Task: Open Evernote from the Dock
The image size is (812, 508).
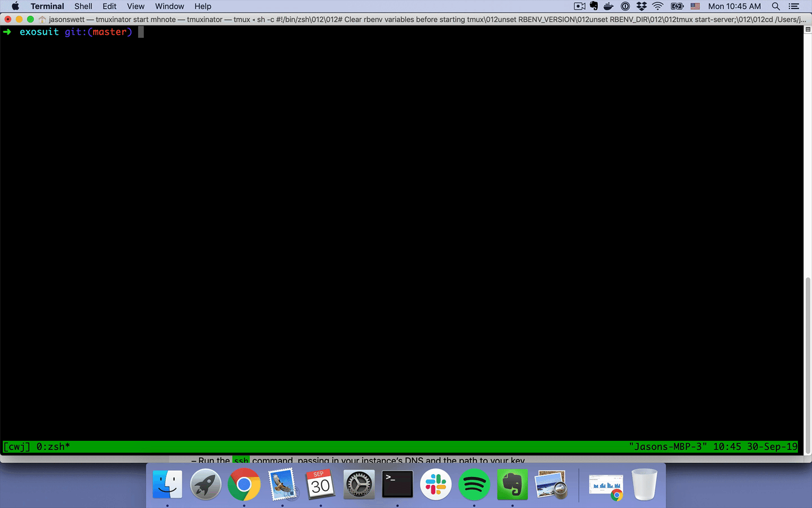Action: 513,484
